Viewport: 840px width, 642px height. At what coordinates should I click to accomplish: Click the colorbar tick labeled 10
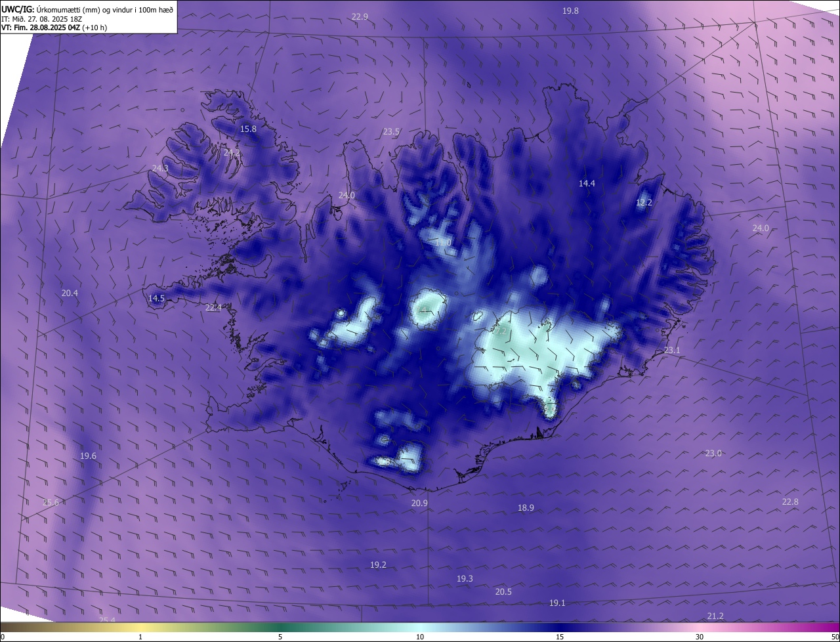coord(420,637)
